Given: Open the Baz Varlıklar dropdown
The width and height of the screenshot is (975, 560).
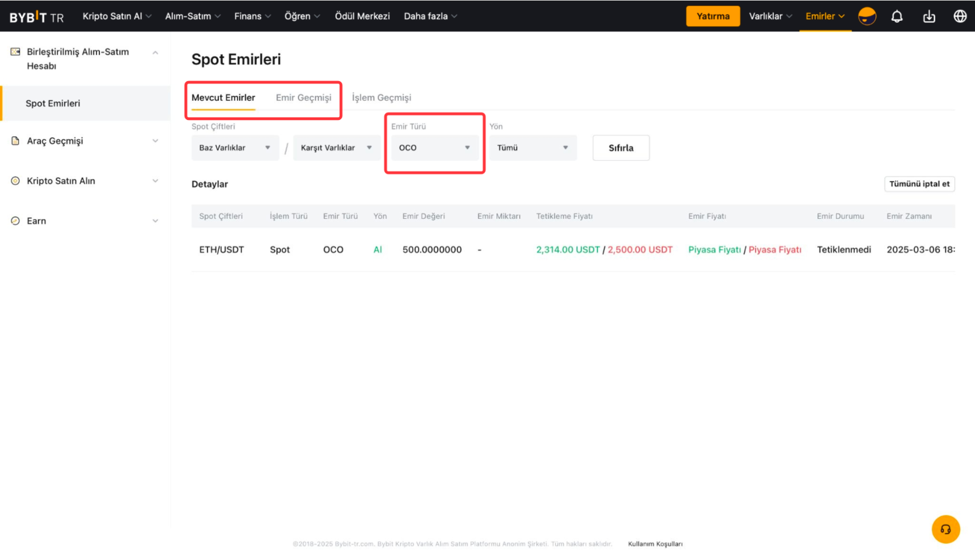Looking at the screenshot, I should (x=235, y=148).
